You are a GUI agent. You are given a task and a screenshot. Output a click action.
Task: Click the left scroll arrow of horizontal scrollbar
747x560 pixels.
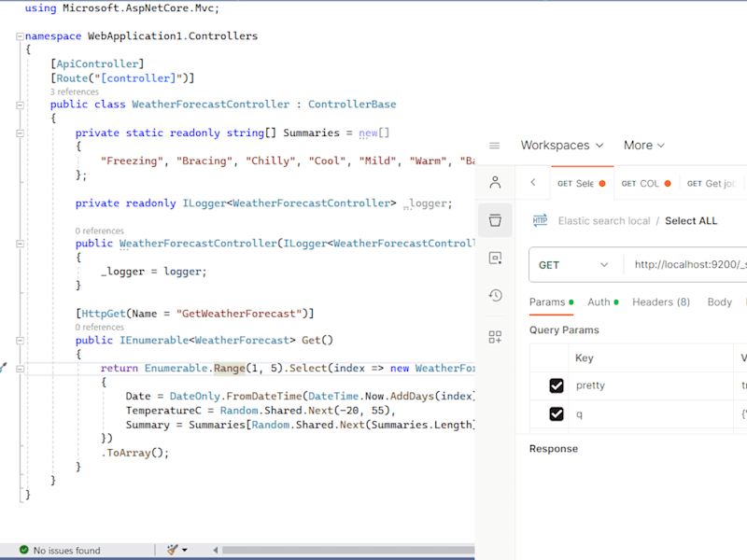(216, 550)
